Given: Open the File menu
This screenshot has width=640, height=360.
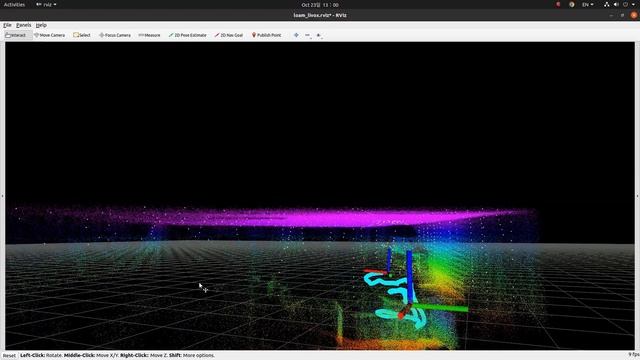Looking at the screenshot, I should tap(7, 25).
